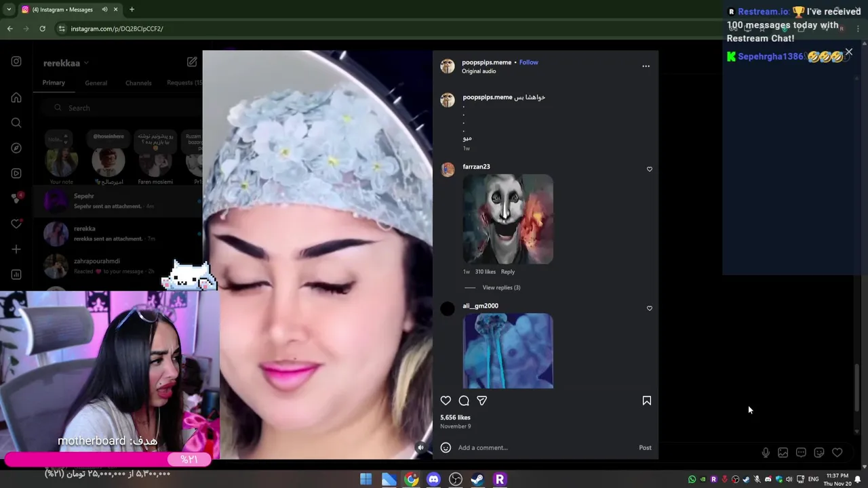Open Instagram search magnifier in left sidebar
The width and height of the screenshot is (868, 488).
click(16, 123)
